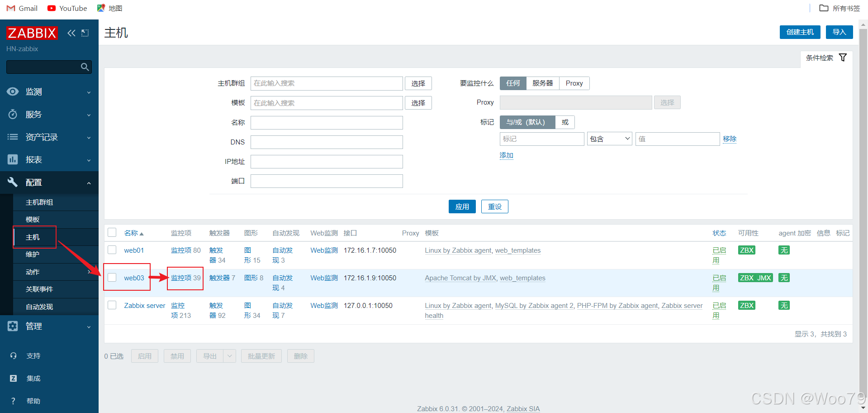The width and height of the screenshot is (868, 413).
Task: Open the web01 host link
Action: (134, 250)
